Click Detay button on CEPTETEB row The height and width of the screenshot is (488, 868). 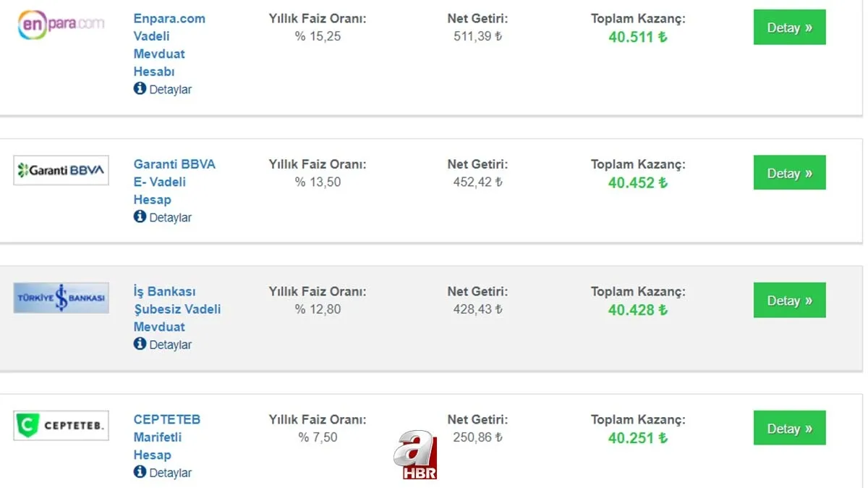tap(789, 427)
